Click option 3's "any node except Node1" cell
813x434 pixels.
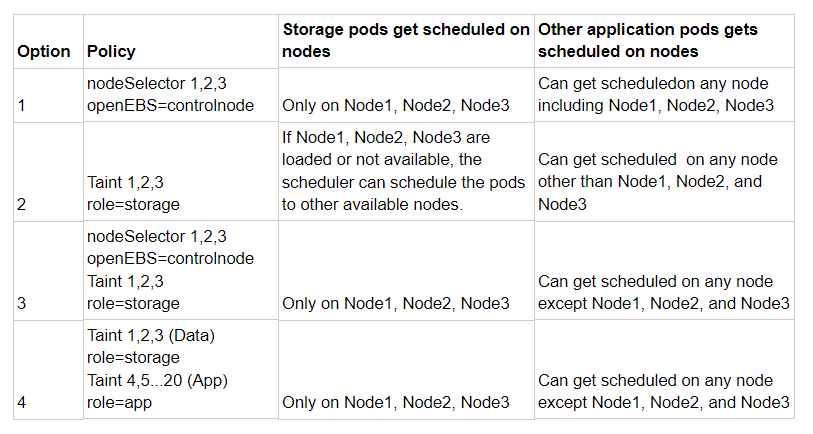coord(664,292)
